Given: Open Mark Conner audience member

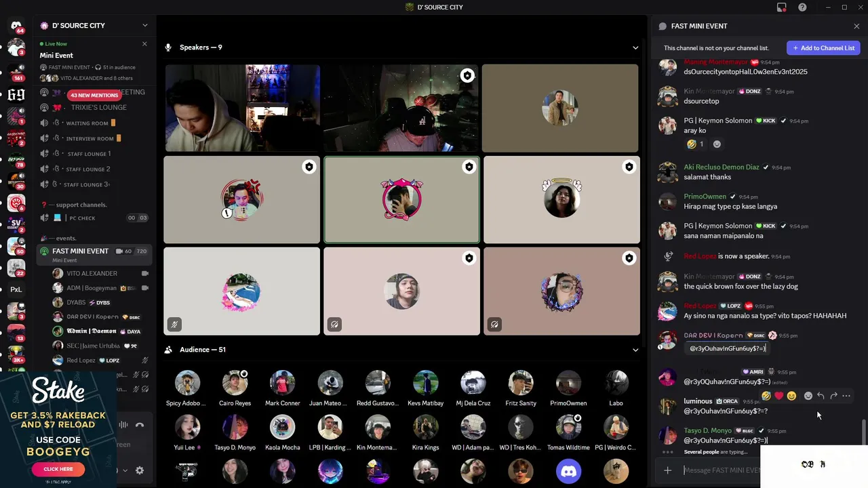Looking at the screenshot, I should [x=282, y=388].
